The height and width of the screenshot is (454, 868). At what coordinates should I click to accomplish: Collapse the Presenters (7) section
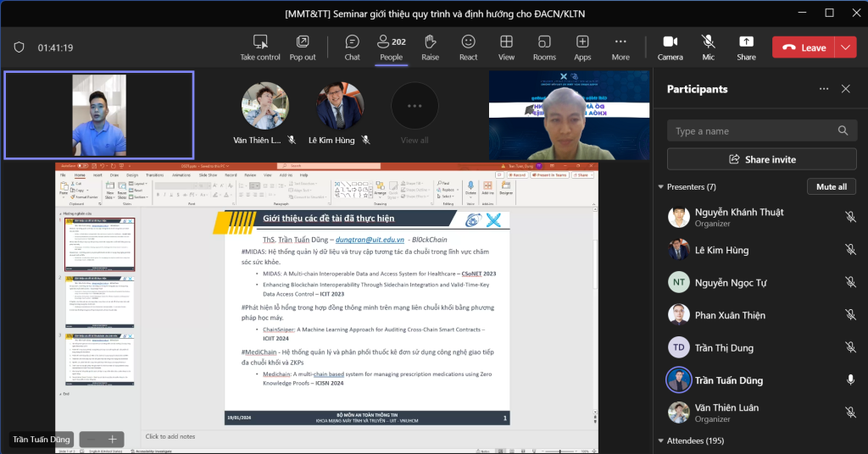[x=660, y=187]
